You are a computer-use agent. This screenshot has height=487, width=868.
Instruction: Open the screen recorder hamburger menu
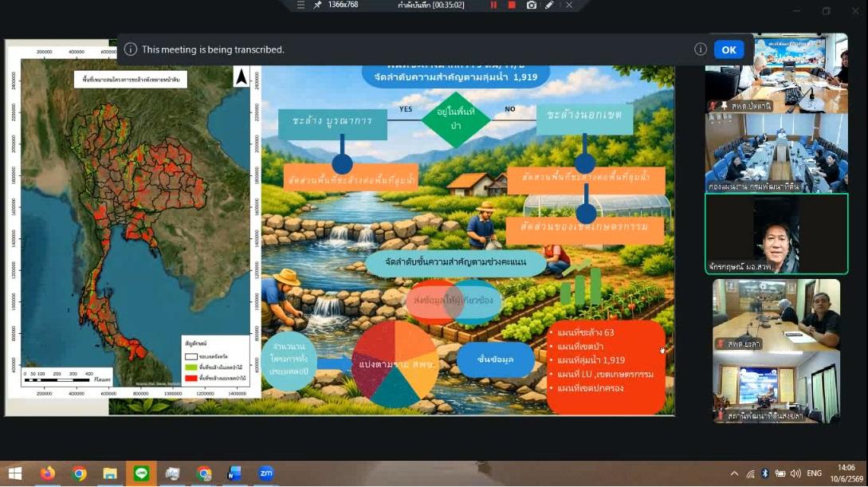[x=300, y=5]
